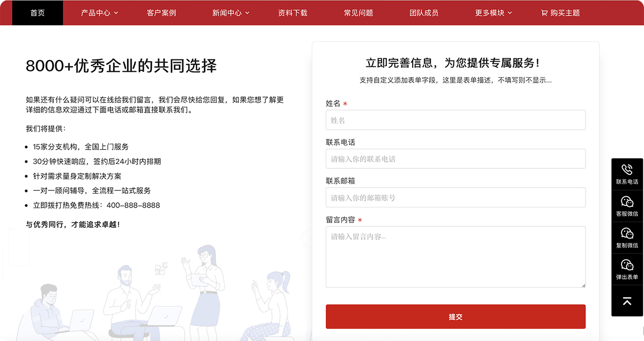Open the 客户案例 menu item
The width and height of the screenshot is (644, 341).
point(162,13)
